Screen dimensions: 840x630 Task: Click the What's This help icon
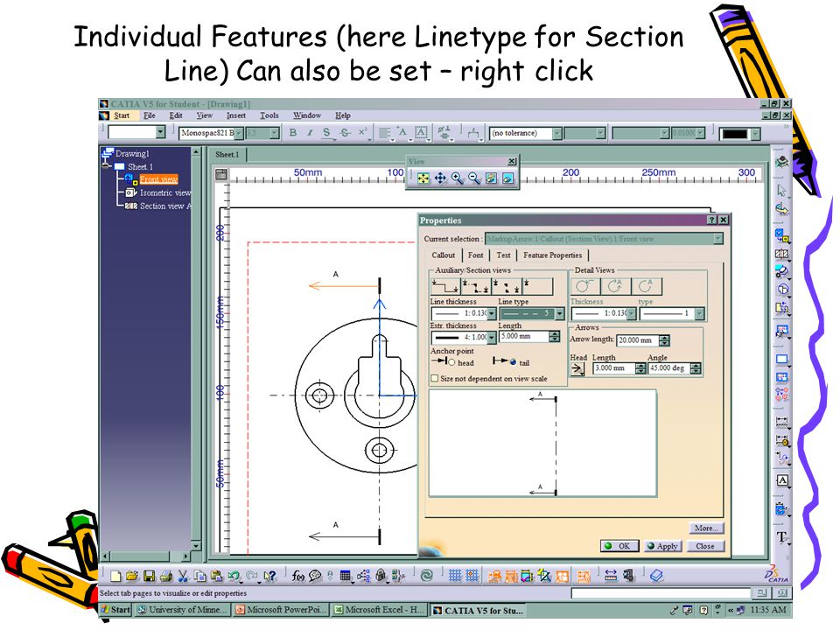point(270,577)
